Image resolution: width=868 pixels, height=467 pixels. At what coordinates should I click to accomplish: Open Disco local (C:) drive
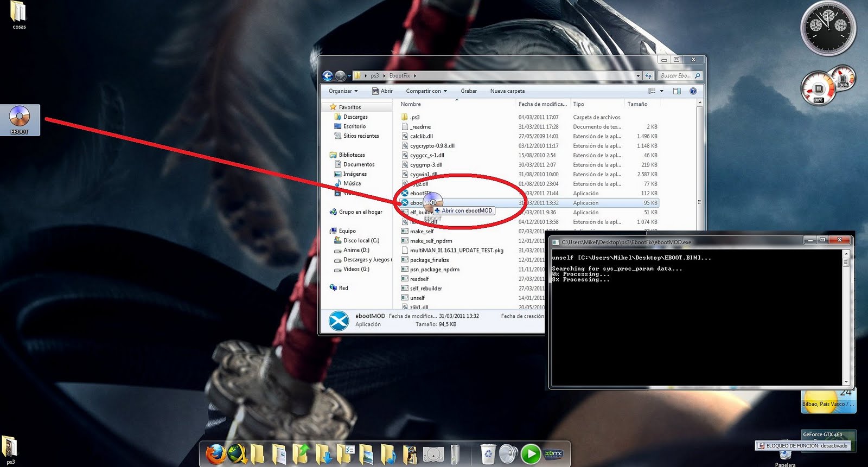tap(361, 240)
